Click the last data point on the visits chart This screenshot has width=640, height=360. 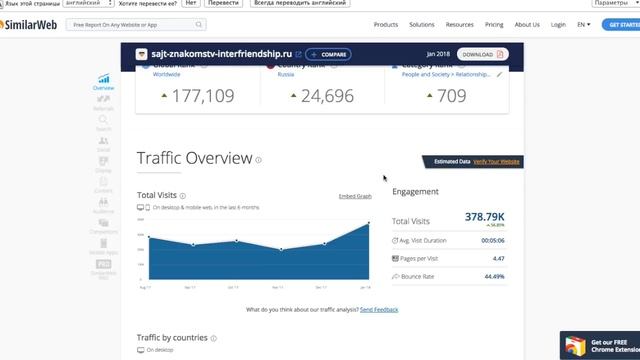(x=369, y=223)
